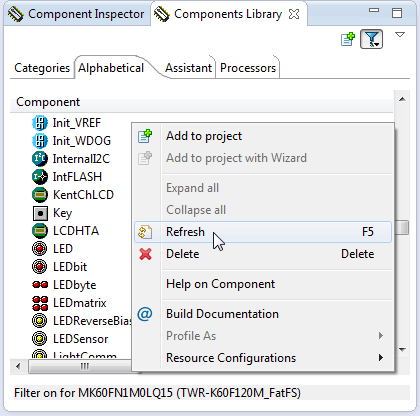Image resolution: width=420 pixels, height=416 pixels.
Task: Click the Component column header
Action: point(202,102)
